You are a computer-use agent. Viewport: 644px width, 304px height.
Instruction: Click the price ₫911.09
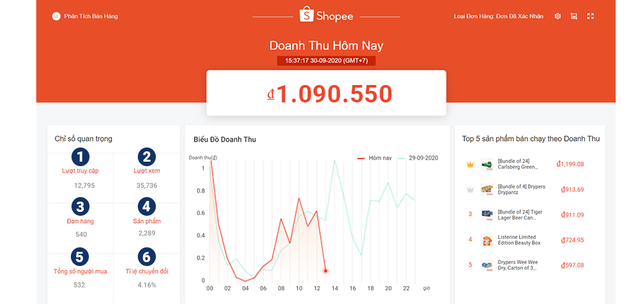[x=573, y=215]
